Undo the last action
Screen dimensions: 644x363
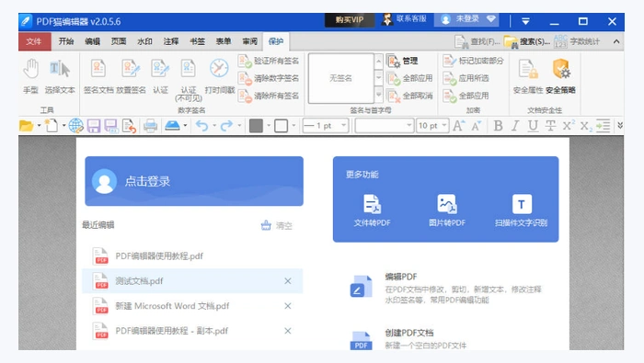coord(201,126)
